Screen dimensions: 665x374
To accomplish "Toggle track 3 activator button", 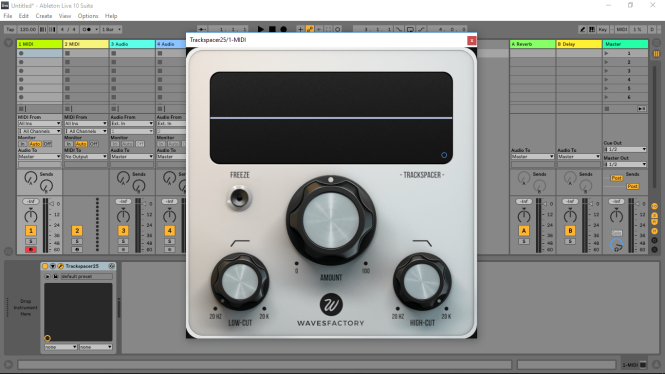I will [123, 231].
